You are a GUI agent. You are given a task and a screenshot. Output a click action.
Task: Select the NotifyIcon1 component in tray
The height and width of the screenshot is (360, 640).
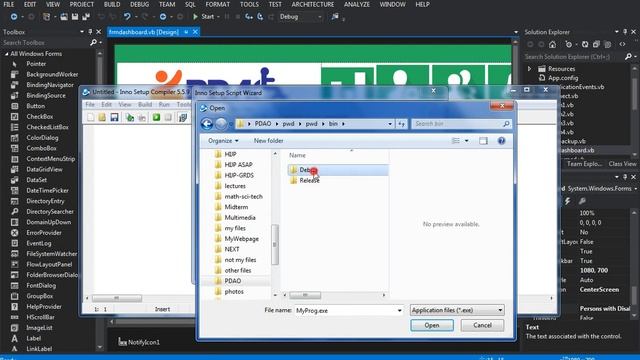point(139,342)
